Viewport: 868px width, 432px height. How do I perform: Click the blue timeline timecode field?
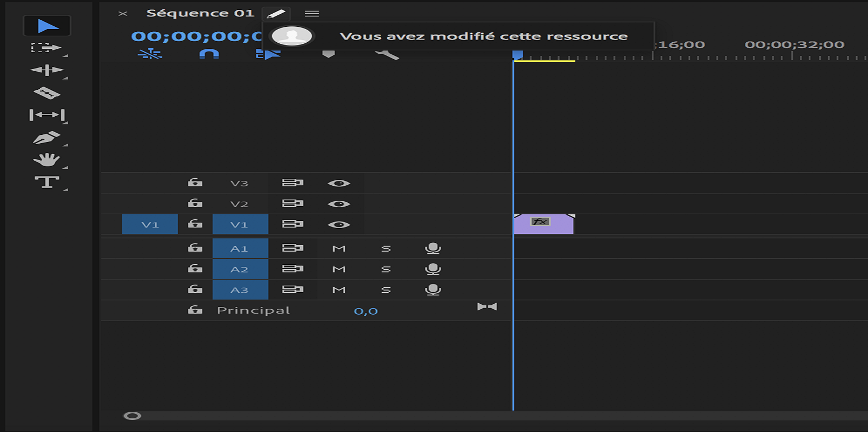coord(196,36)
